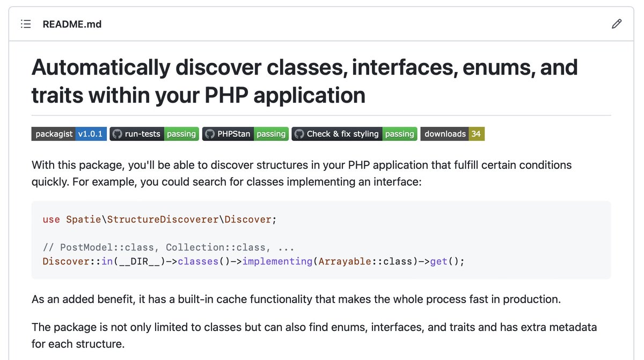Open the downloads 34 badge
The image size is (644, 360).
tap(452, 134)
